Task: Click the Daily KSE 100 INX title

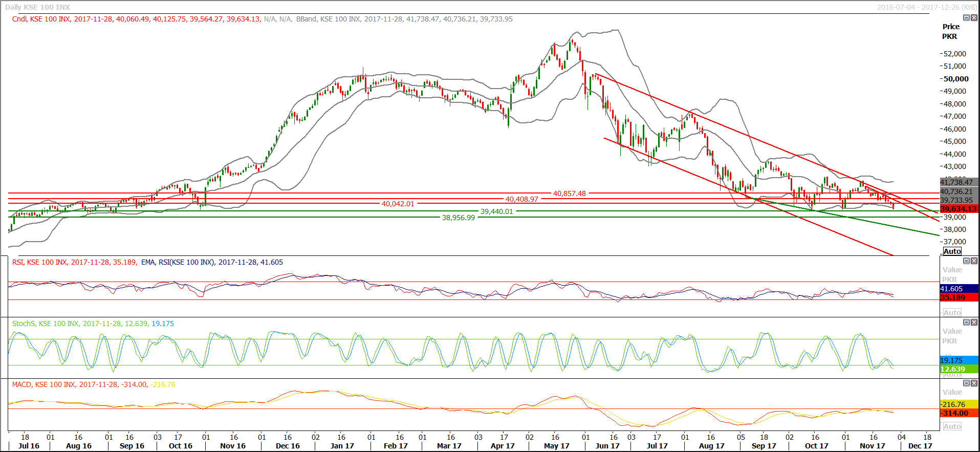Action: click(38, 7)
